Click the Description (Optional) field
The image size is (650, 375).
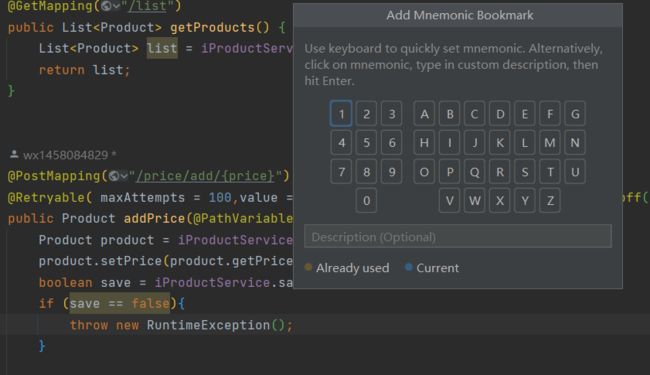click(x=458, y=237)
